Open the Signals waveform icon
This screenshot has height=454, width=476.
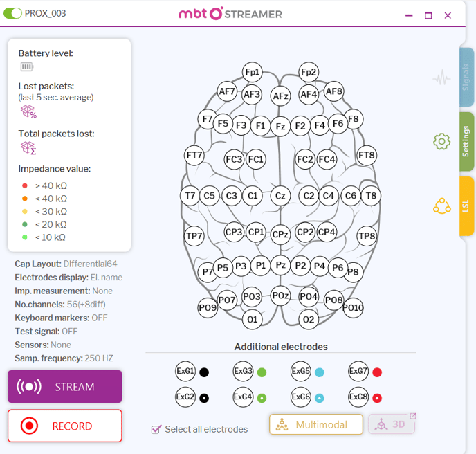441,78
